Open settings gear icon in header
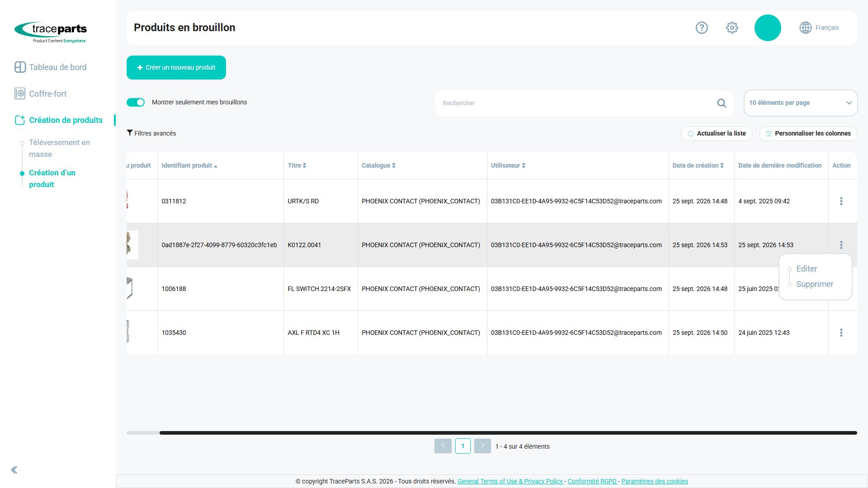This screenshot has width=868, height=488. pyautogui.click(x=732, y=28)
